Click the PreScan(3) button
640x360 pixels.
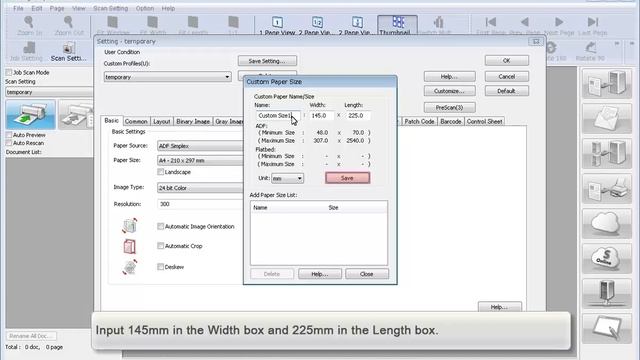point(449,108)
